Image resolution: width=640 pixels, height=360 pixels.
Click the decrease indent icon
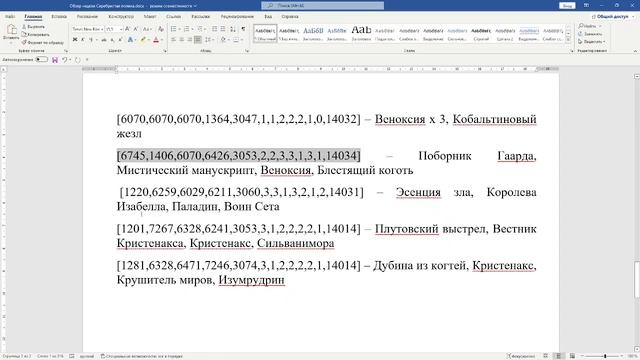pos(214,29)
